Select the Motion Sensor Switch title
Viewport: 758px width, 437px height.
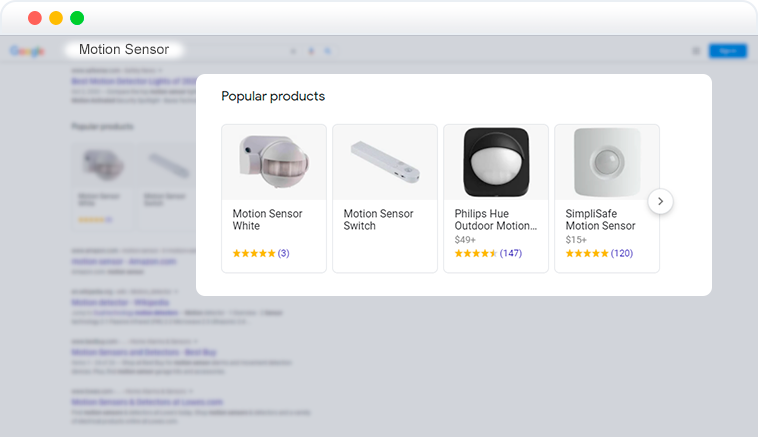(x=379, y=219)
